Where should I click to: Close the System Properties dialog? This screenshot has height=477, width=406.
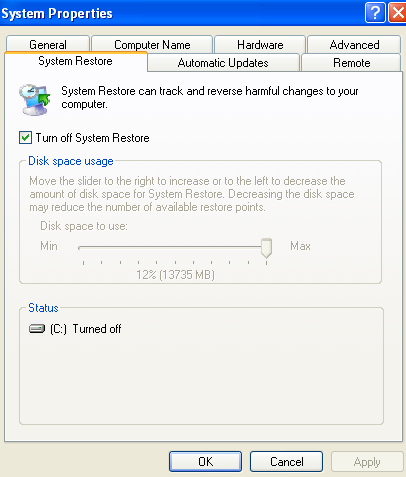tap(398, 13)
